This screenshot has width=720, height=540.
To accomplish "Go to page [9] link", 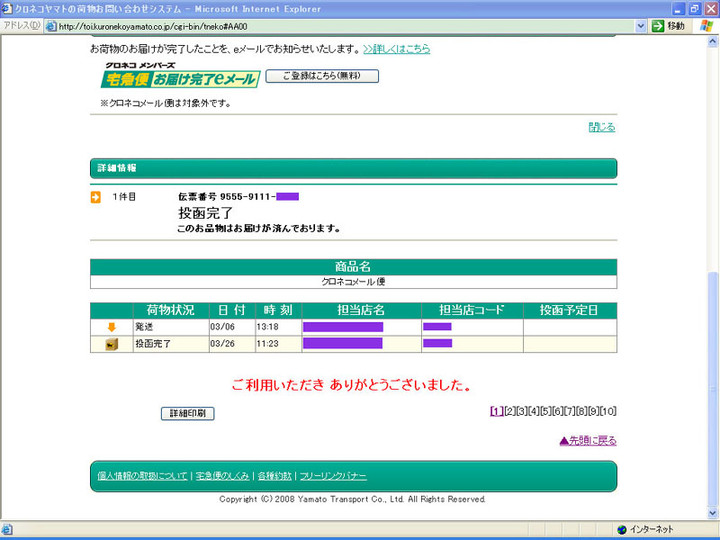I will [593, 411].
